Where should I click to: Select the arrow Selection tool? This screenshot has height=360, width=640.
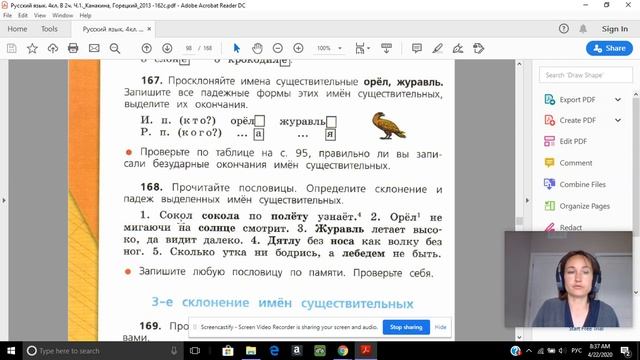coord(236,48)
